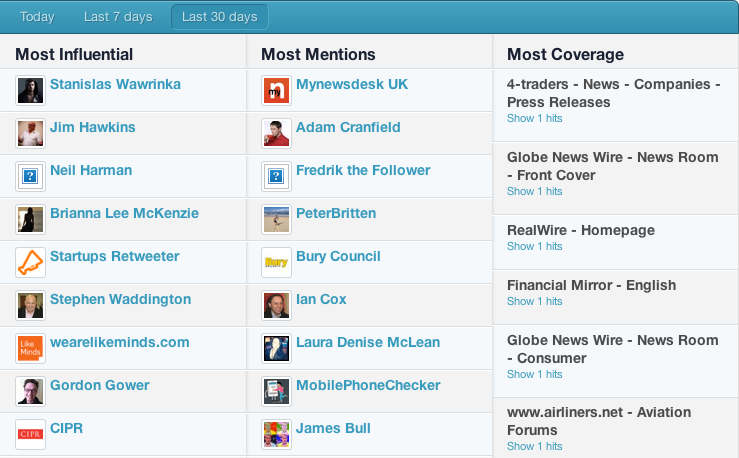
Task: Open the Bury Council link
Action: click(x=338, y=256)
